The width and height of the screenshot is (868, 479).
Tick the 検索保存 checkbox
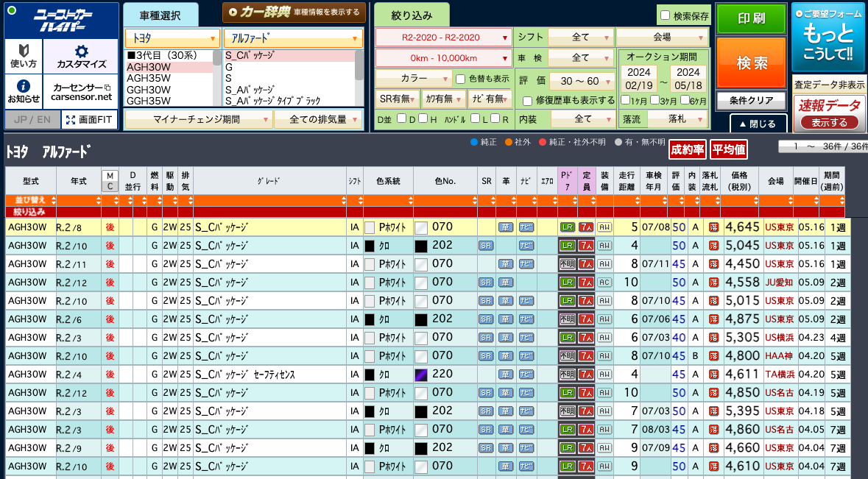(x=666, y=15)
